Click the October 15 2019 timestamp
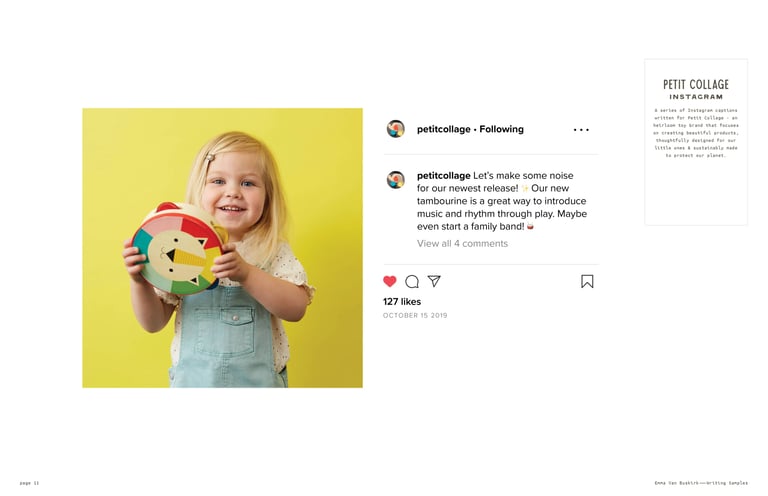Image resolution: width=768 pixels, height=496 pixels. click(x=415, y=315)
